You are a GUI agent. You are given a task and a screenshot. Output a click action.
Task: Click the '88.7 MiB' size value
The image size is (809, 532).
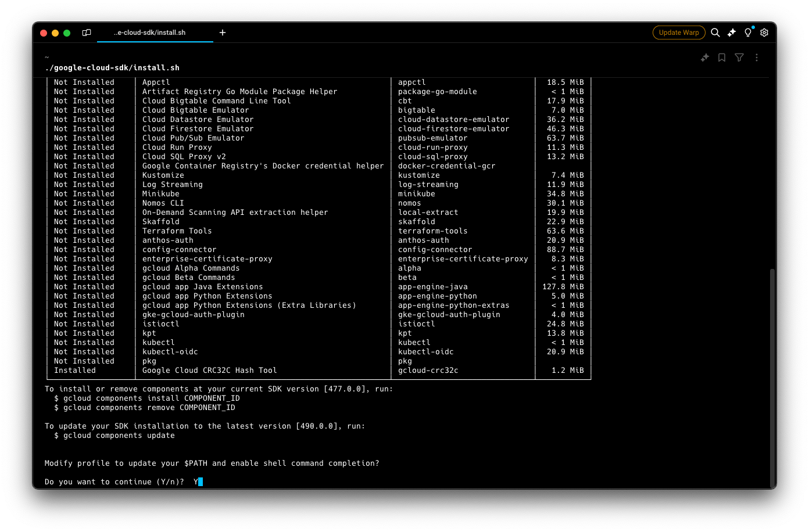pyautogui.click(x=565, y=250)
